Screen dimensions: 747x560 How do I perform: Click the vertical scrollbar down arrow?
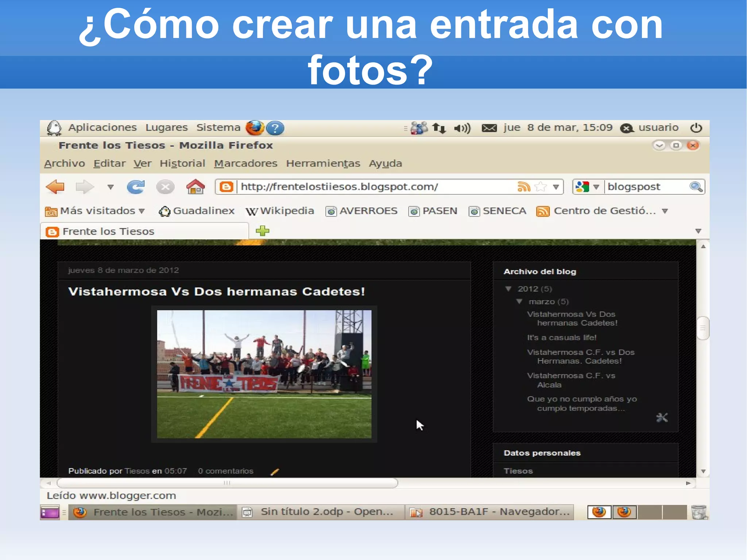[703, 471]
